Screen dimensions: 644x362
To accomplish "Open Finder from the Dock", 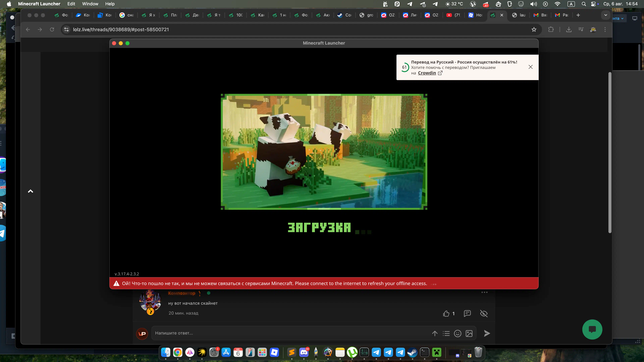I will pos(166,352).
